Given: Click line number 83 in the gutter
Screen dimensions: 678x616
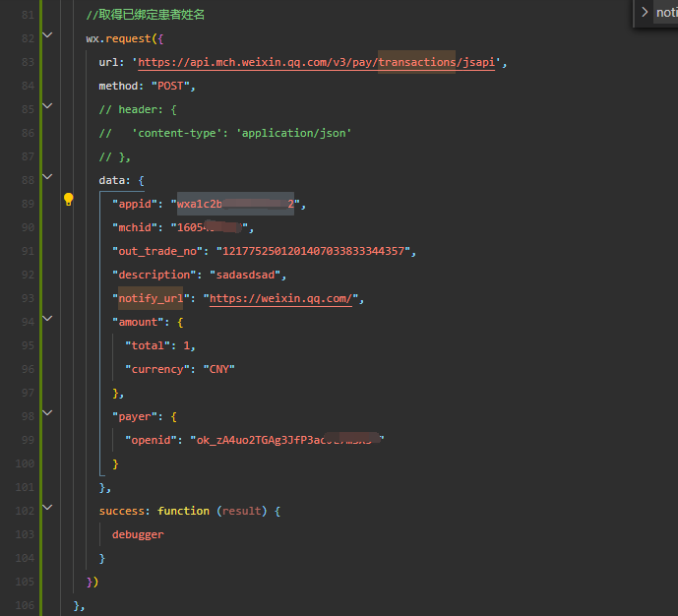Looking at the screenshot, I should click(28, 62).
